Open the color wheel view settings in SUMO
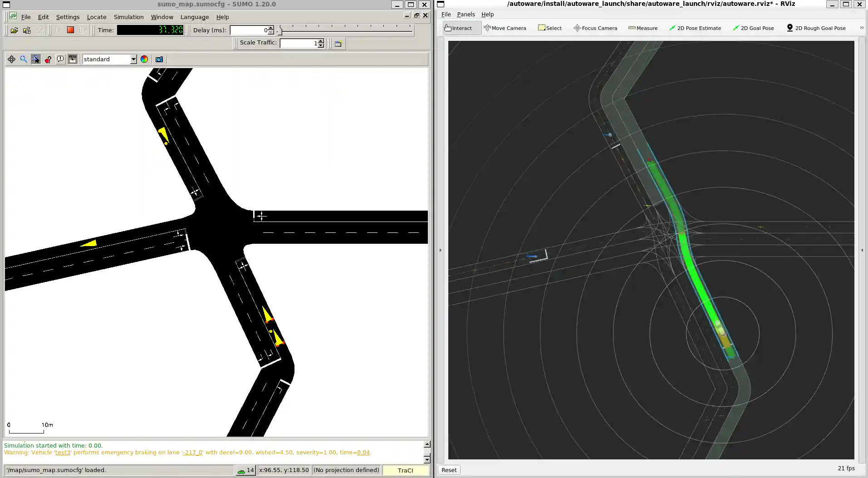The image size is (868, 478). coord(144,59)
